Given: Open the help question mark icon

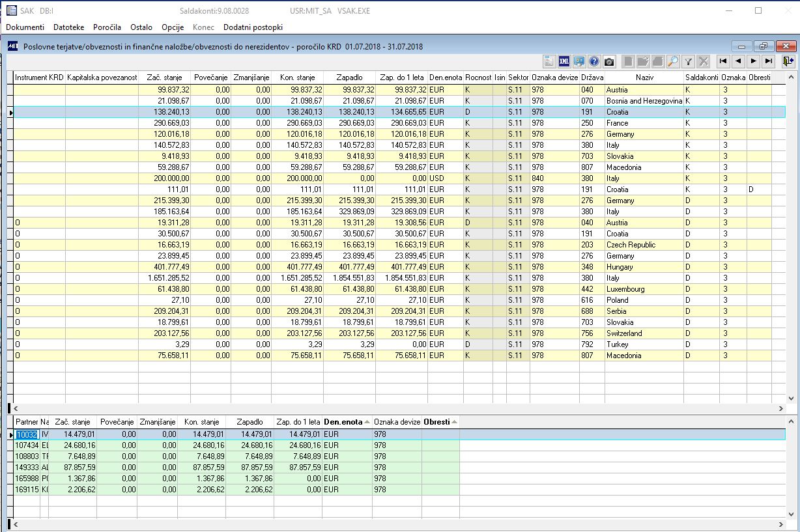Looking at the screenshot, I should coord(594,61).
